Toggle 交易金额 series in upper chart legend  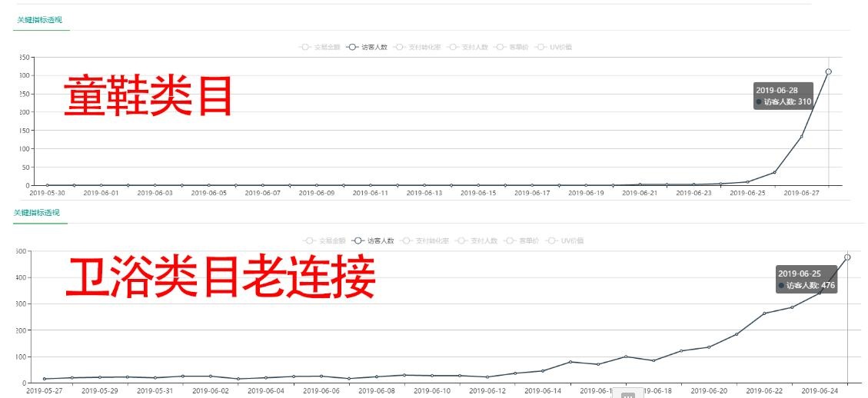[319, 47]
